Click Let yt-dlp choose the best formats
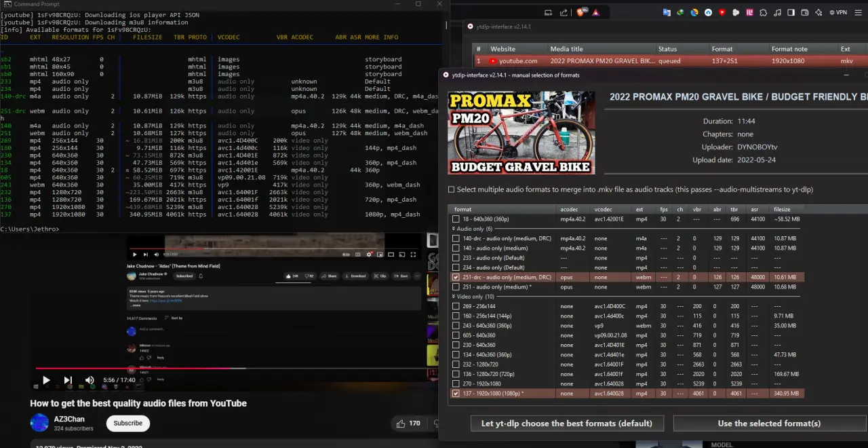 tap(566, 423)
